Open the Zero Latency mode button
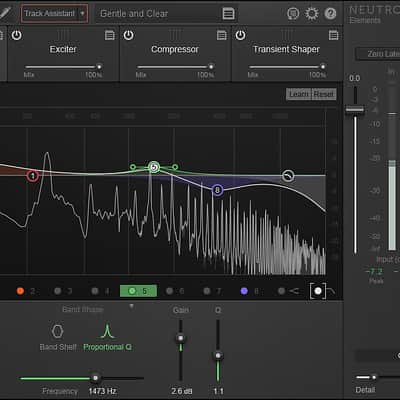This screenshot has height=400, width=400. click(378, 54)
